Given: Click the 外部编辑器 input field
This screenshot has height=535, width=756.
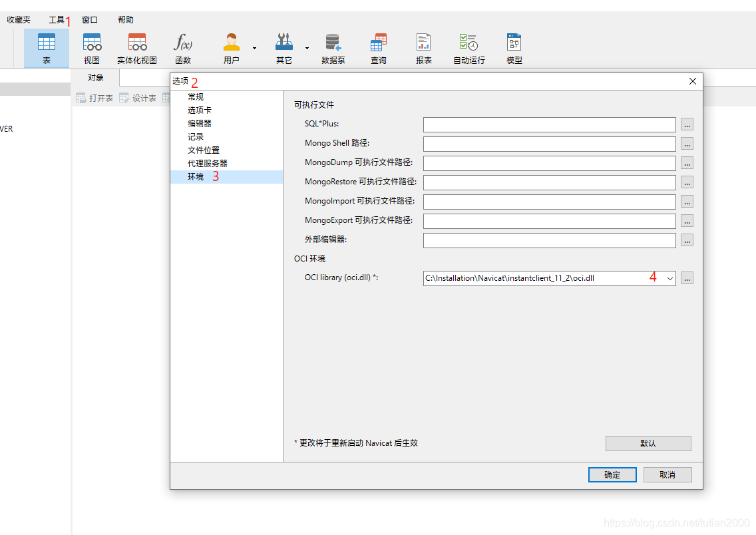Looking at the screenshot, I should (550, 240).
